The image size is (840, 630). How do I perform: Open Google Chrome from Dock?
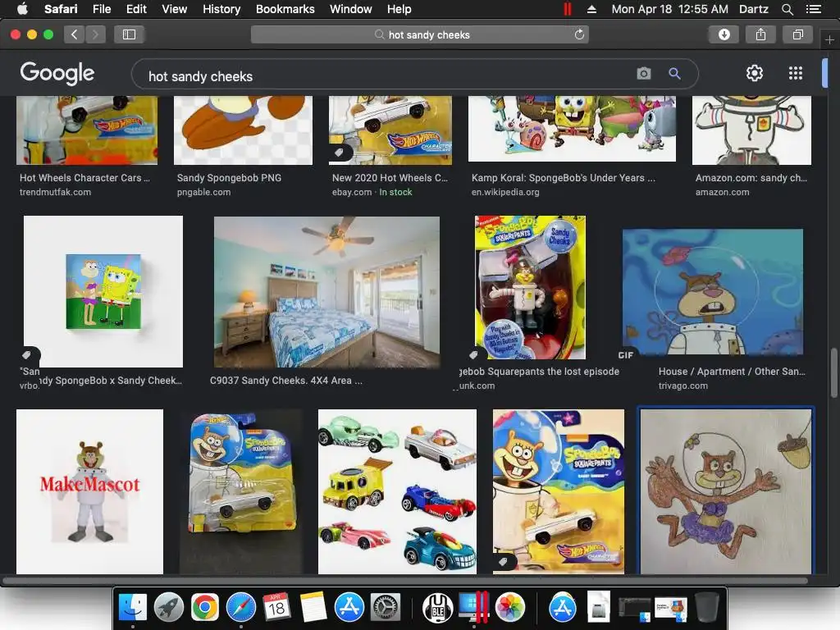204,608
